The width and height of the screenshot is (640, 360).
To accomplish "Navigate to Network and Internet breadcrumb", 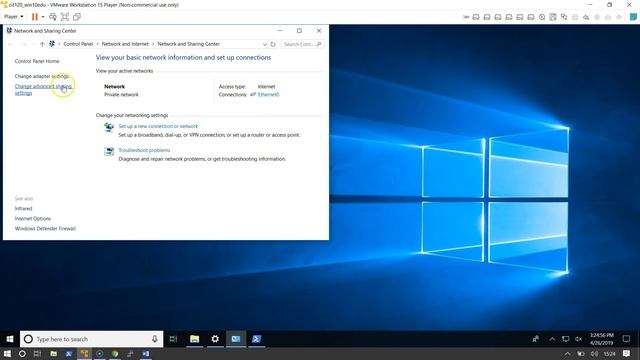I will pyautogui.click(x=125, y=44).
